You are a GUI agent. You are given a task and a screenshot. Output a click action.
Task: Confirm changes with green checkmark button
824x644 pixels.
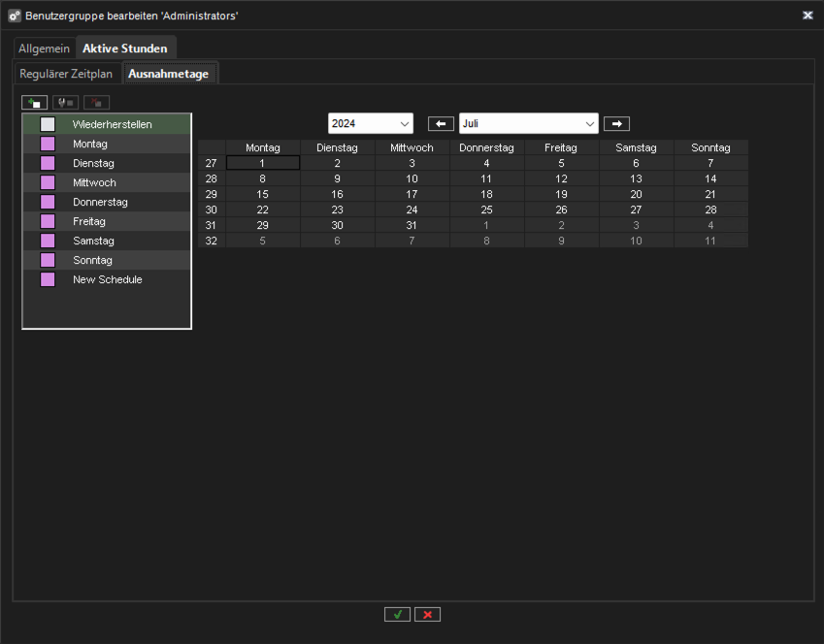[397, 614]
